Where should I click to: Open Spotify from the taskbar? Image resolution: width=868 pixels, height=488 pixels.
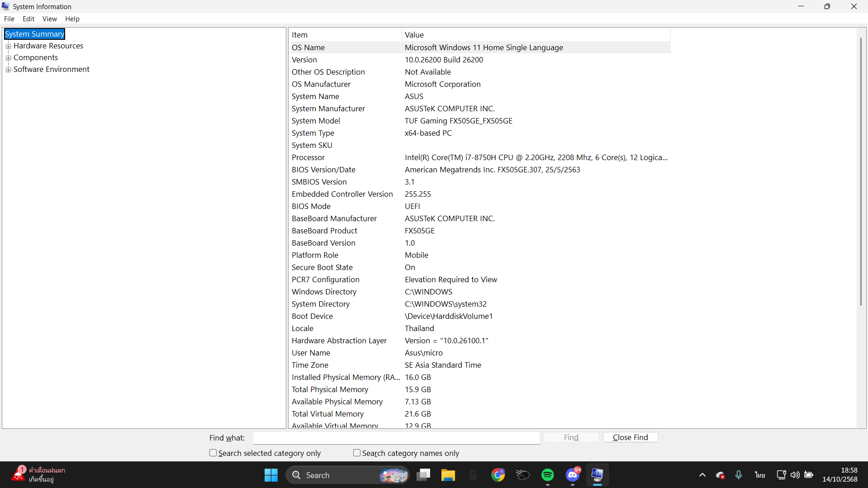[x=548, y=475]
